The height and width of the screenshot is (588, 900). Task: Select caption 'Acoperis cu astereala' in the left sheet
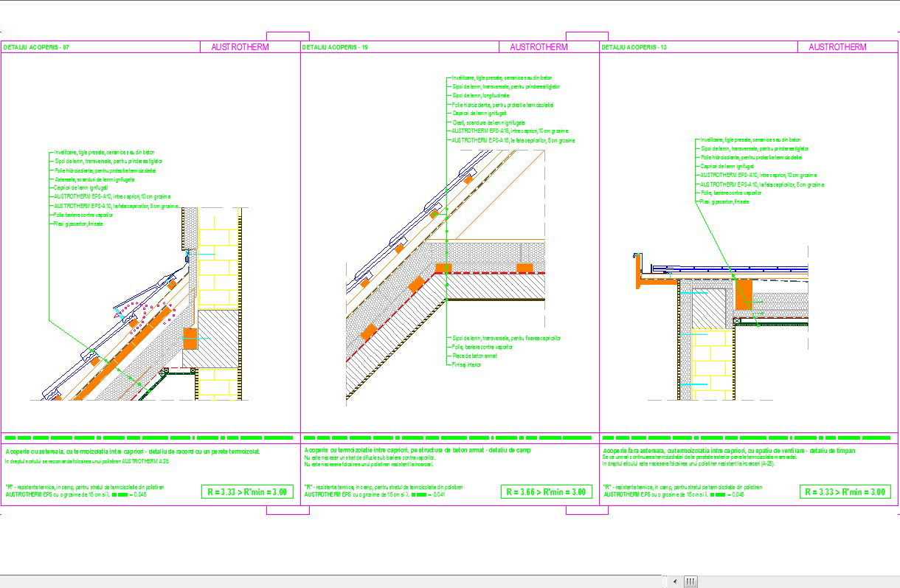coord(133,450)
